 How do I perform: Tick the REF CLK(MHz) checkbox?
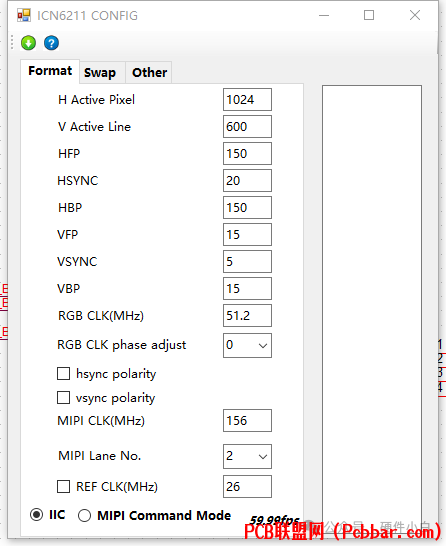click(63, 486)
